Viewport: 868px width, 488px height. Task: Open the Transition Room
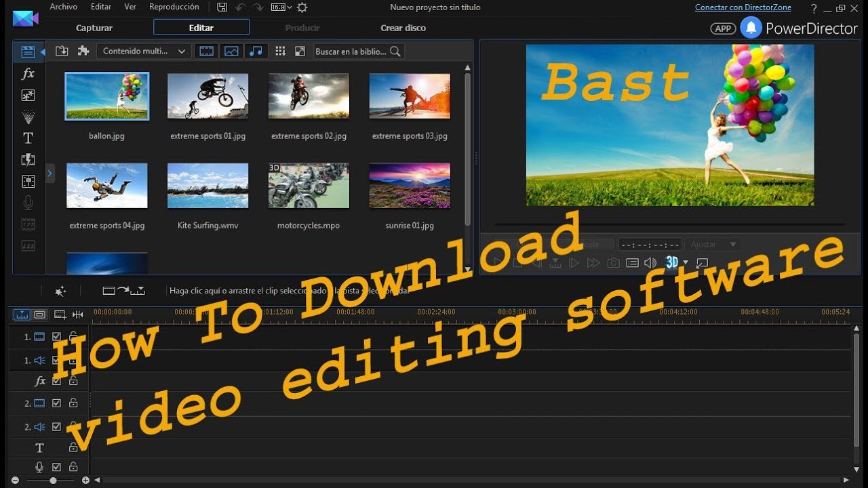point(28,160)
